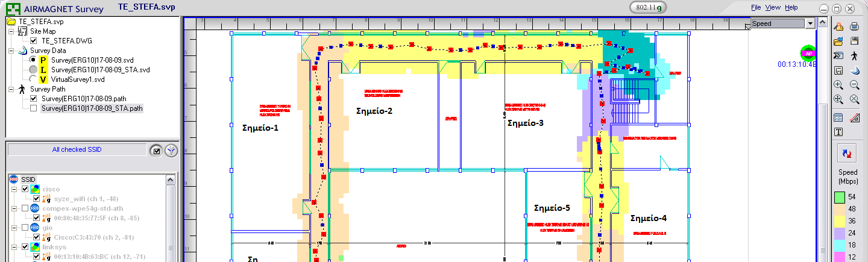Collapse the compex-wpe54g-std-ath SSID node
The image size is (868, 262).
pyautogui.click(x=14, y=208)
